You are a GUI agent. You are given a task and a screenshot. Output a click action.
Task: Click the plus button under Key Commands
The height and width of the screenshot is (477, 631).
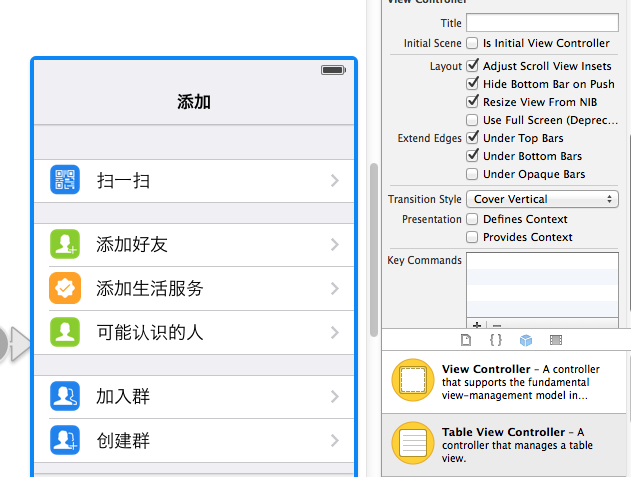[x=477, y=324]
